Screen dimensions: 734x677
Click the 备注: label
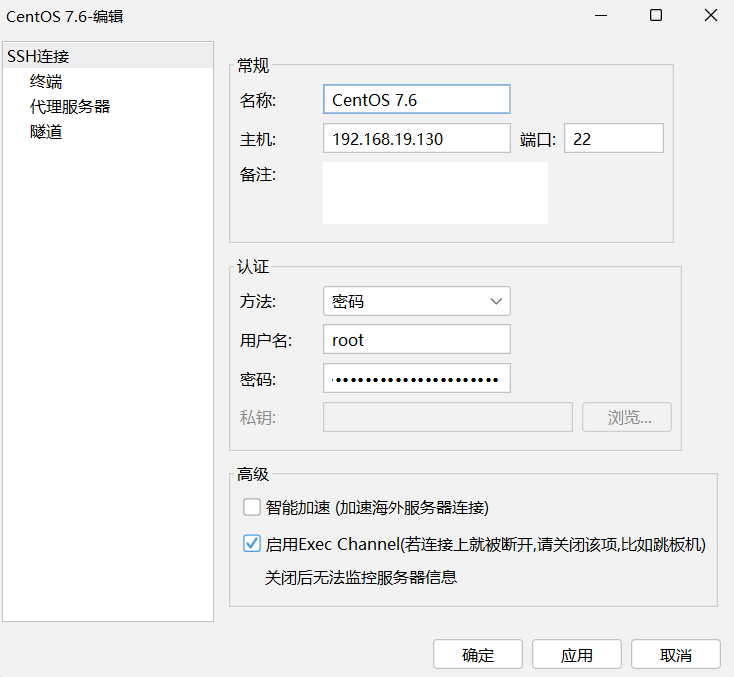point(258,175)
